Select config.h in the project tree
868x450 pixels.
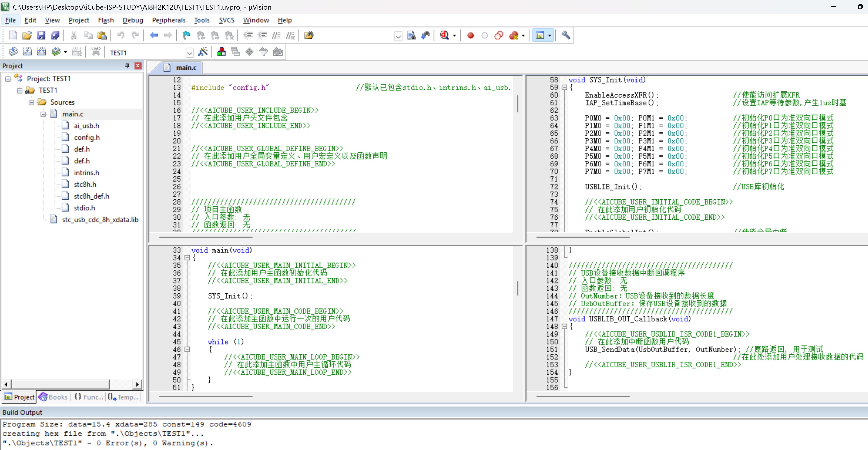[x=87, y=137]
